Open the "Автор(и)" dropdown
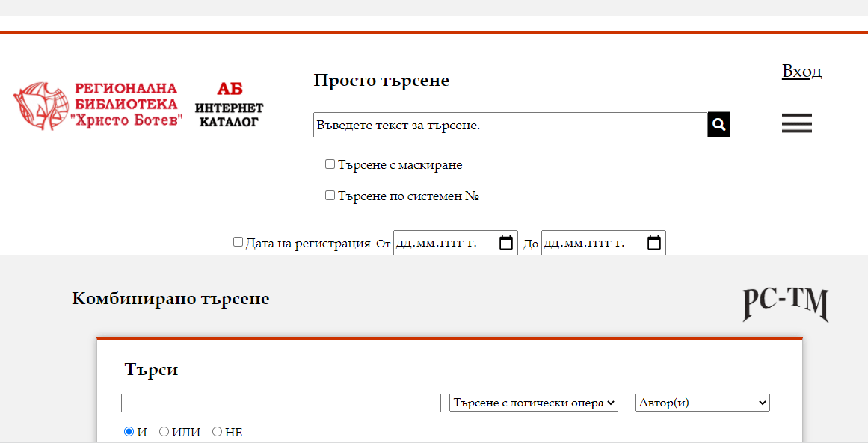868x443 pixels. (x=701, y=402)
